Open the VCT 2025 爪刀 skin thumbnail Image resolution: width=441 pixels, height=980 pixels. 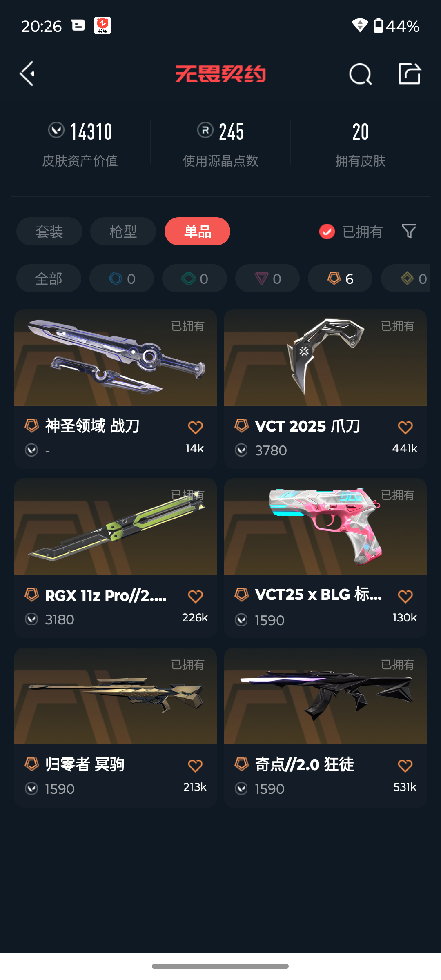coord(325,358)
